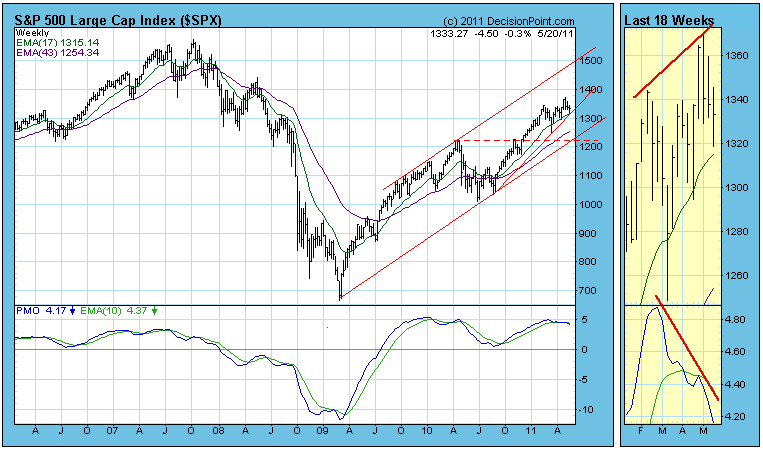This screenshot has height=452, width=763.
Task: Click the "08" year label on time axis
Action: pyautogui.click(x=218, y=431)
